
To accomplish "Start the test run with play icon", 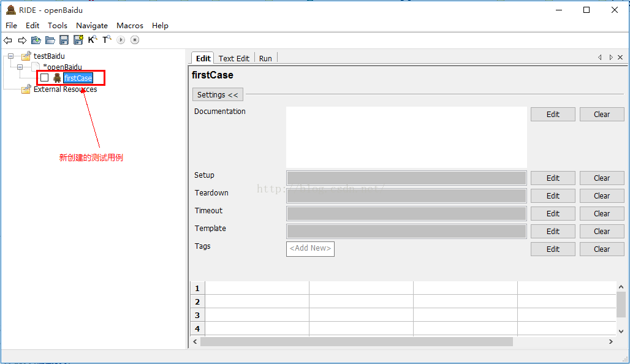I will point(121,40).
